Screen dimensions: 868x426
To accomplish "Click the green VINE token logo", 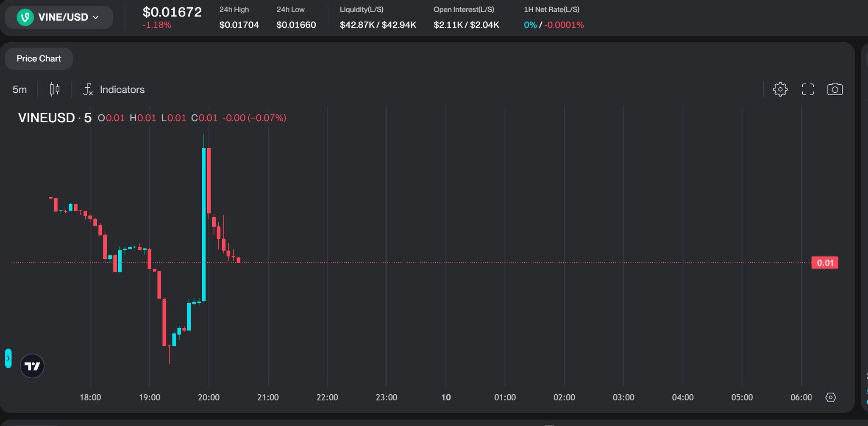I will click(25, 17).
